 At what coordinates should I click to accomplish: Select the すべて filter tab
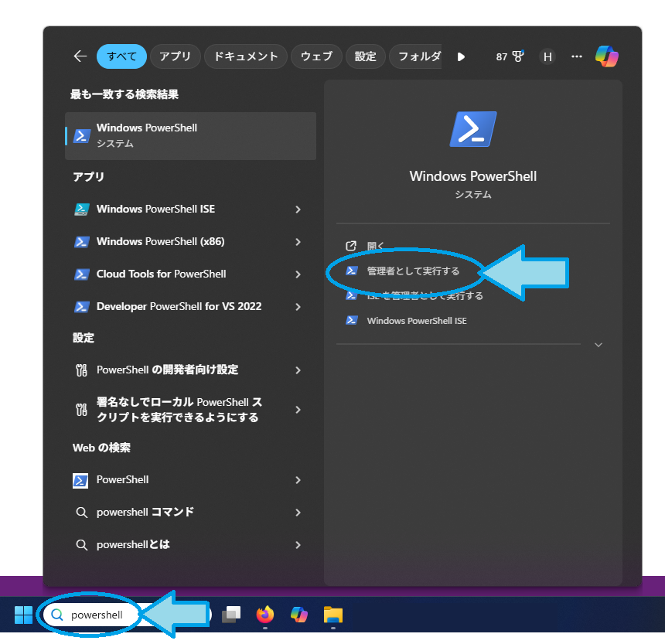coord(121,56)
